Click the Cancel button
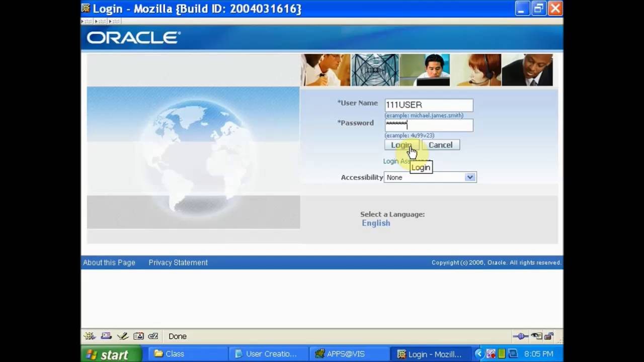The image size is (644, 362). (441, 145)
